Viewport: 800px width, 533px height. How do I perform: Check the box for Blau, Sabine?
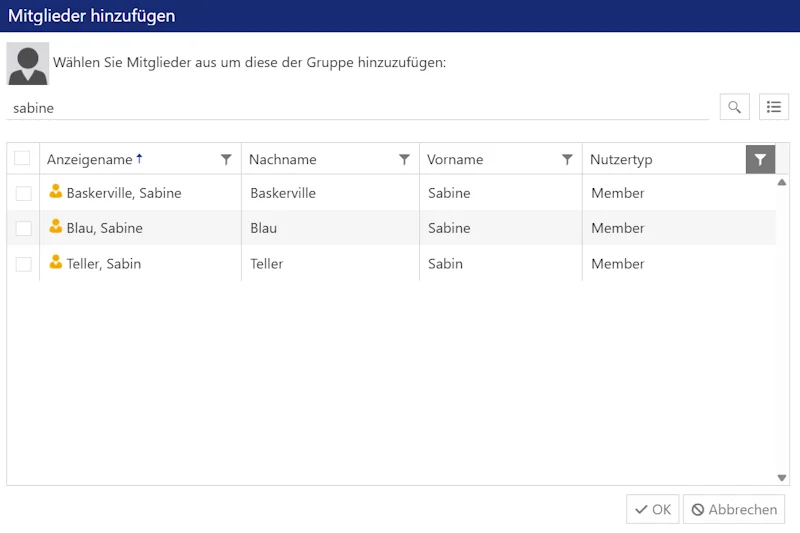[23, 228]
